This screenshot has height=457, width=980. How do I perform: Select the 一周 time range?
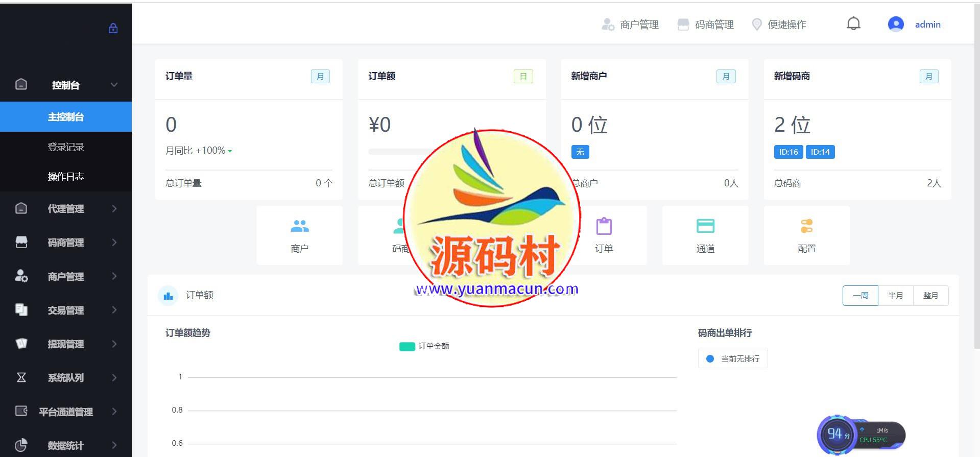[860, 296]
